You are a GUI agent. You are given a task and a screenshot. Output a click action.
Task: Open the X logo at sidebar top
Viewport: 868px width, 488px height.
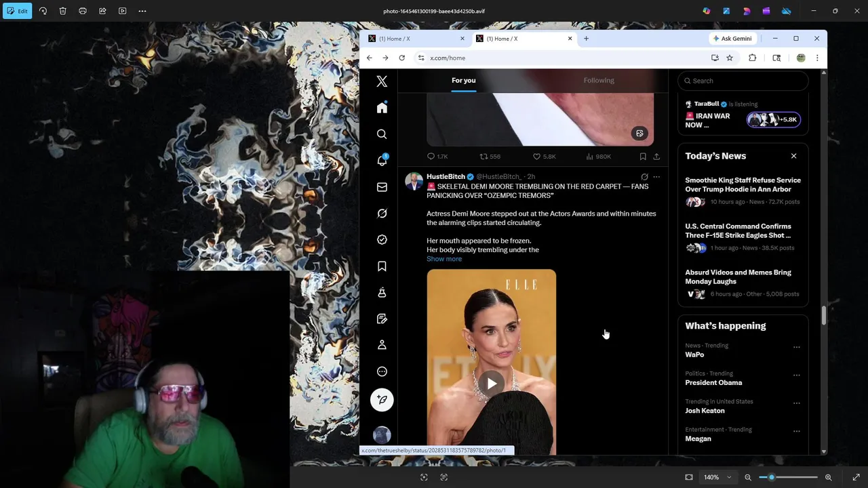pos(382,81)
